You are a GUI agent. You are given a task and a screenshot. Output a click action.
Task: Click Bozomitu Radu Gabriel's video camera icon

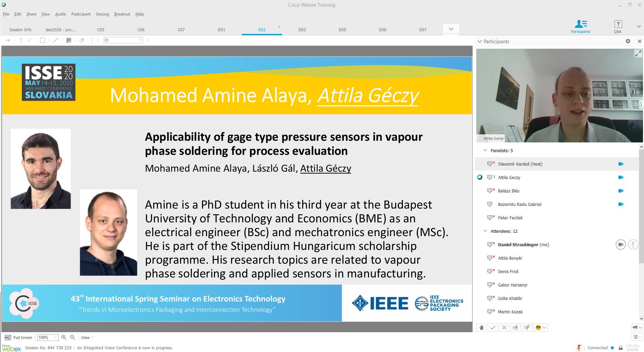point(621,204)
